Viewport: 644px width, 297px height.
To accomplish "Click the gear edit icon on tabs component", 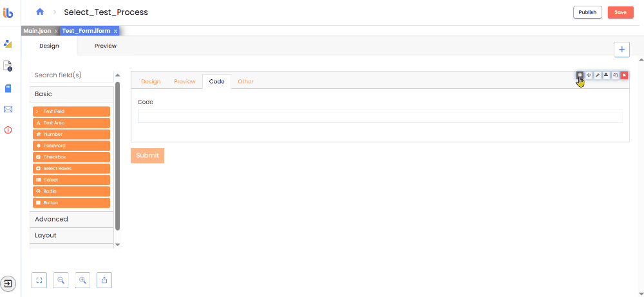I will click(580, 75).
